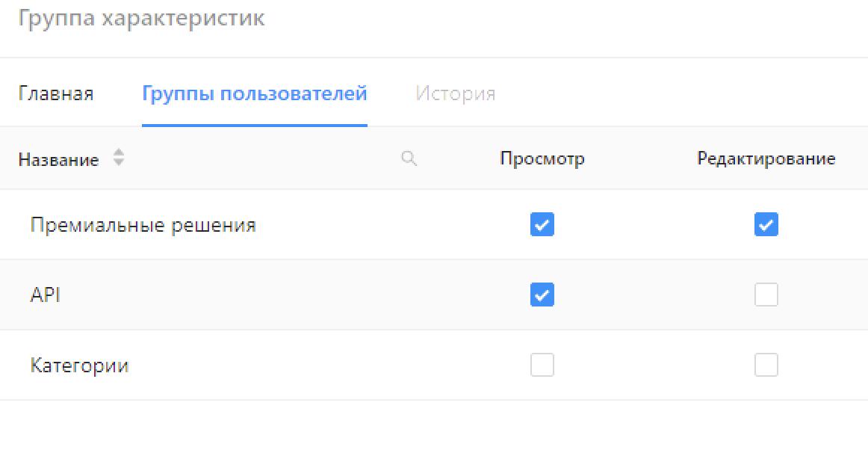Image resolution: width=868 pixels, height=453 pixels.
Task: Uncheck Просмотр for Премиальные решения
Action: (x=542, y=224)
